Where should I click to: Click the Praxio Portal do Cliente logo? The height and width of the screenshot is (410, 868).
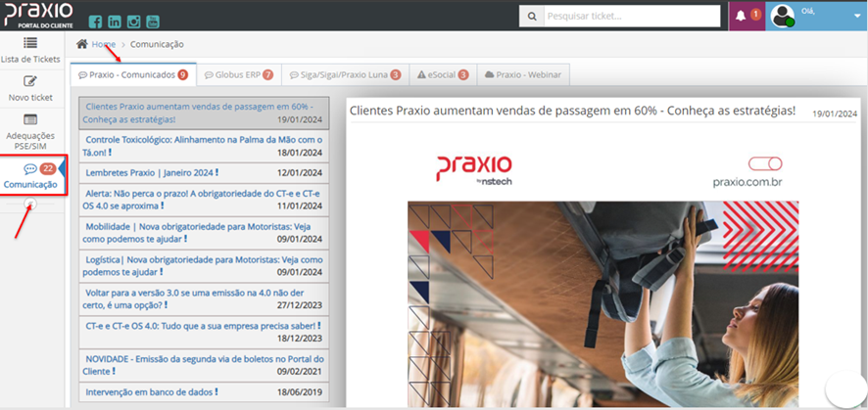(x=39, y=15)
